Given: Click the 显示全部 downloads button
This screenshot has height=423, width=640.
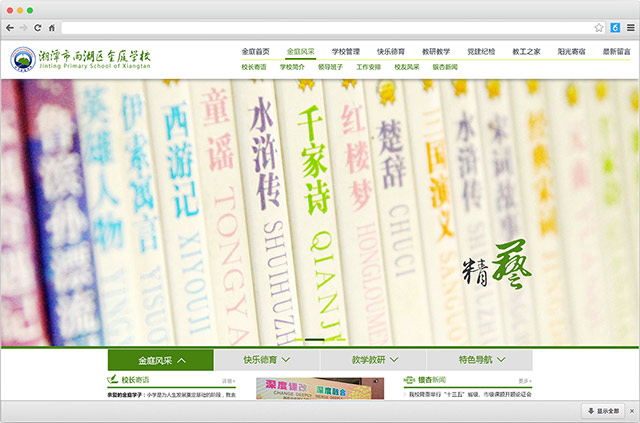Looking at the screenshot, I should (603, 411).
